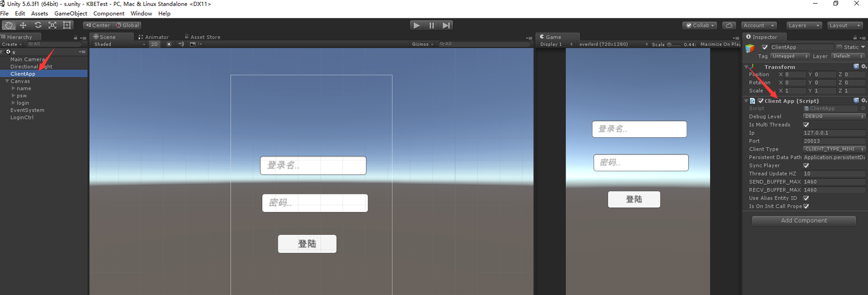The image size is (868, 295).
Task: Open the Layer Default dropdown
Action: pos(849,56)
